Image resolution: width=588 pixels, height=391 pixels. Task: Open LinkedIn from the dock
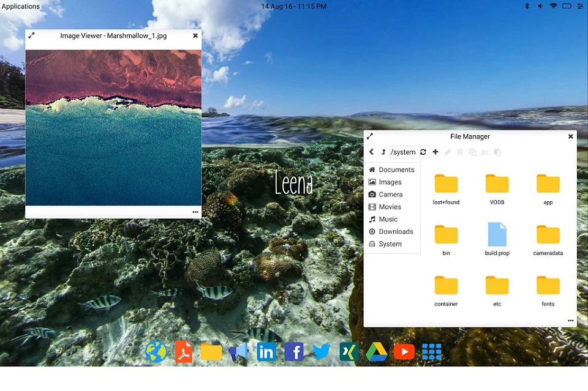266,352
